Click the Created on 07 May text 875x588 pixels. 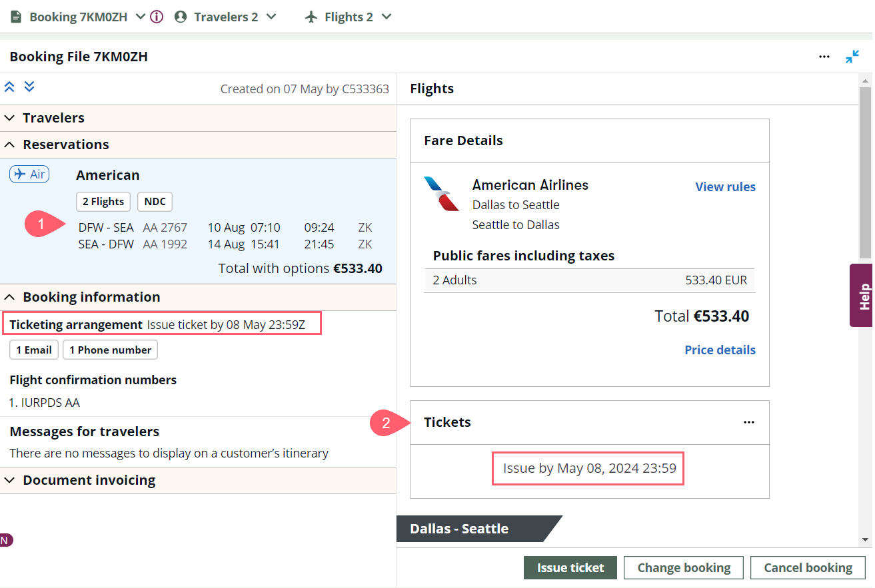[305, 89]
